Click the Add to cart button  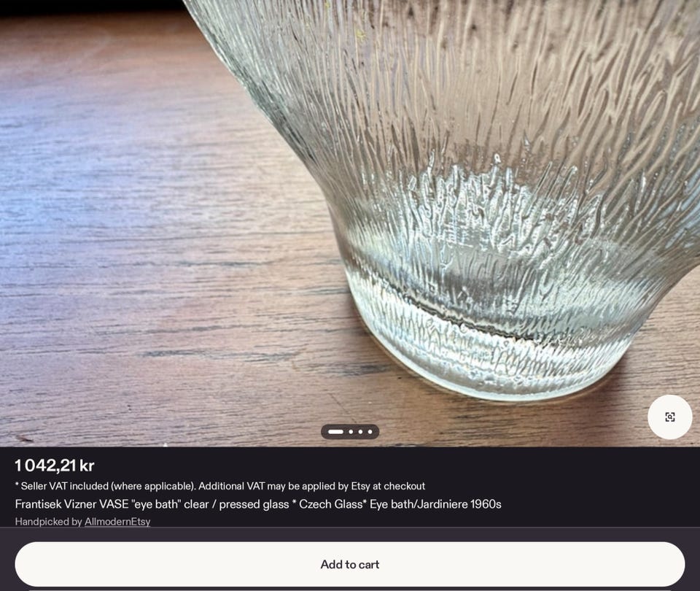pos(350,564)
